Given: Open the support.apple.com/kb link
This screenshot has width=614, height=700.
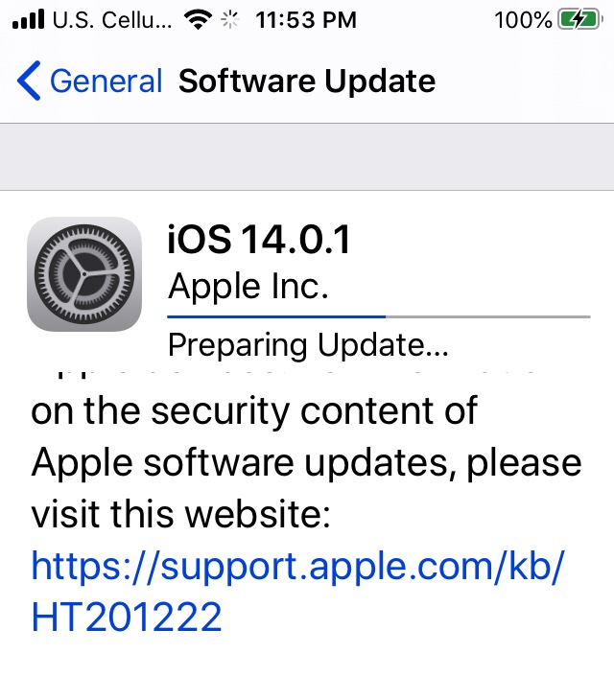Looking at the screenshot, I should pyautogui.click(x=297, y=567).
